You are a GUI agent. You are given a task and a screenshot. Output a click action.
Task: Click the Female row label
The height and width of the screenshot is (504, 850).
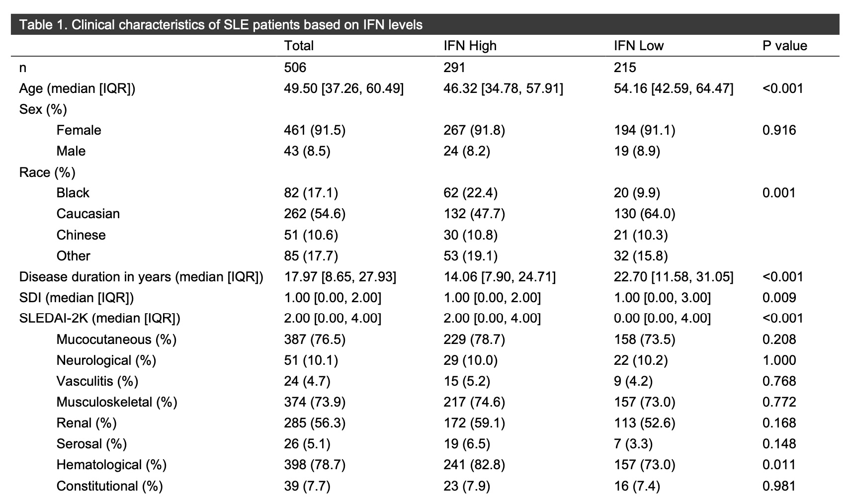[x=79, y=130]
